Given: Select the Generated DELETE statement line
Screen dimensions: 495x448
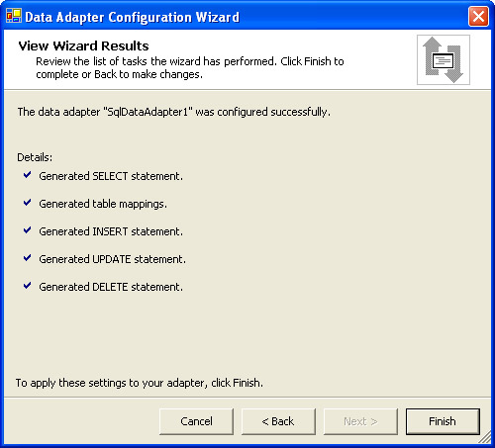Looking at the screenshot, I should click(x=111, y=287).
